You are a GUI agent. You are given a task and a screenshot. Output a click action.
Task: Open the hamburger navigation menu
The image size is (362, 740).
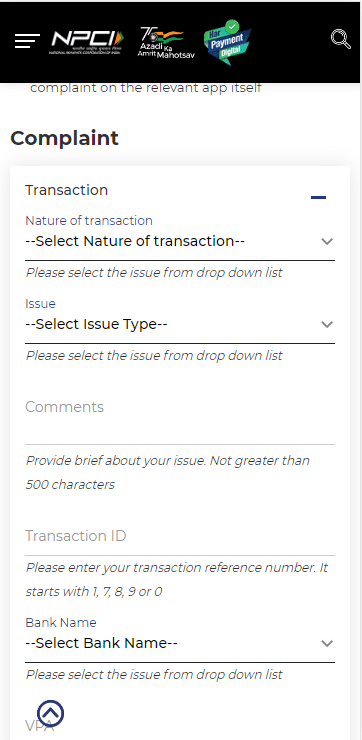pyautogui.click(x=27, y=41)
